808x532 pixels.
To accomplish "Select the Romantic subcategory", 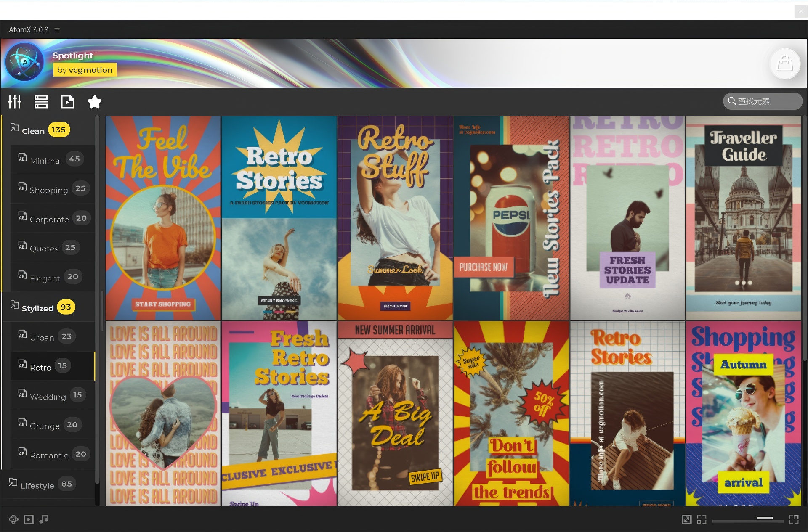I will (53, 454).
